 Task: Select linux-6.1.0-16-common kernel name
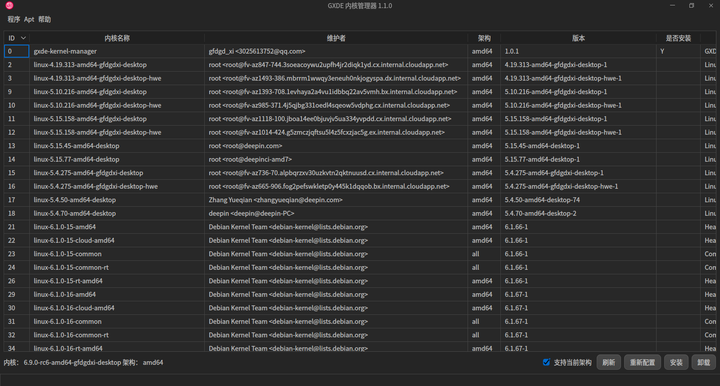click(68, 321)
